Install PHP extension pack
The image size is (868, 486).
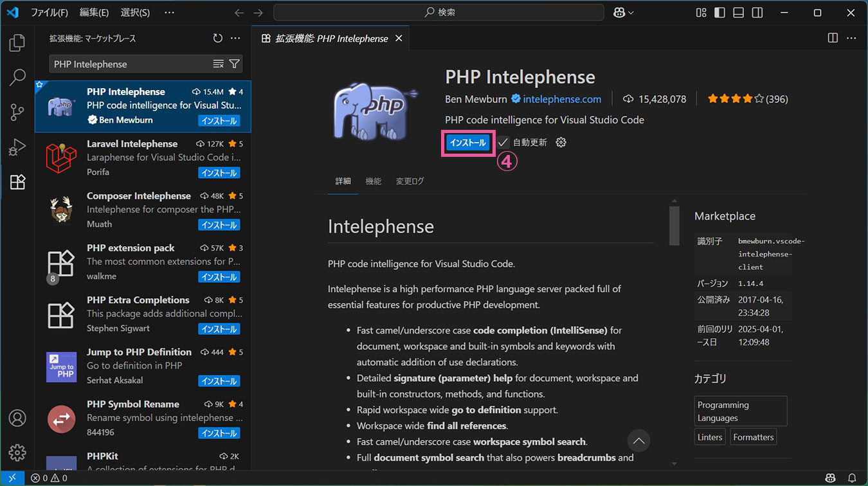click(219, 277)
